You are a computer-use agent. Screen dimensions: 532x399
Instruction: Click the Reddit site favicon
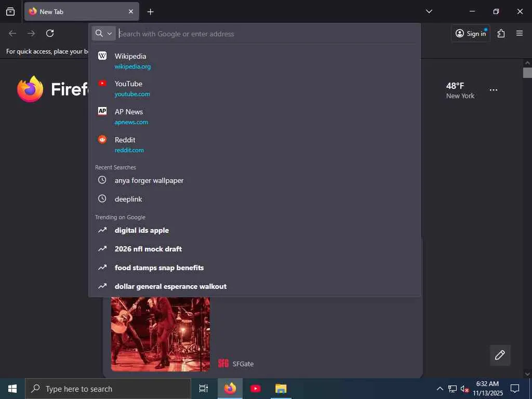102,139
